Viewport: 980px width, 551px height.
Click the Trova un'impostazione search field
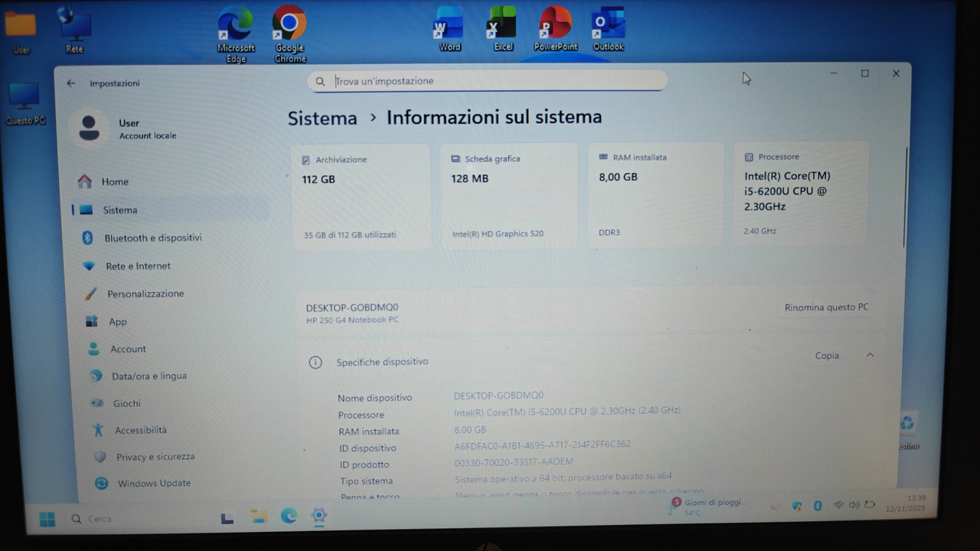pyautogui.click(x=487, y=80)
